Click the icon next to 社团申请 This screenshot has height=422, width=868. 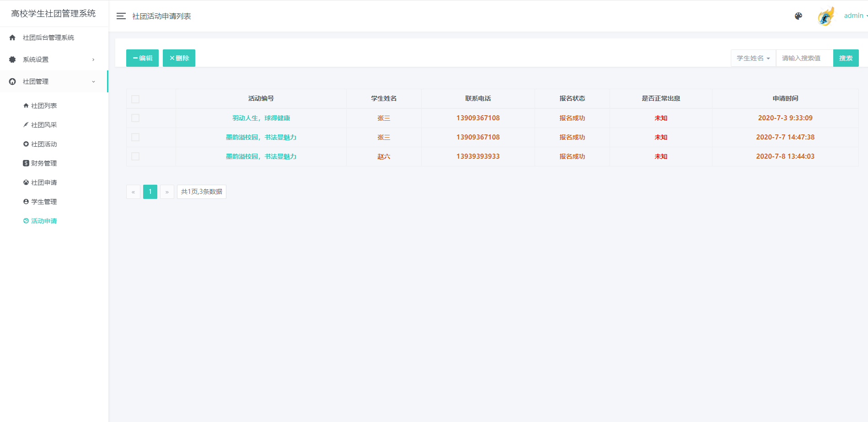point(26,182)
